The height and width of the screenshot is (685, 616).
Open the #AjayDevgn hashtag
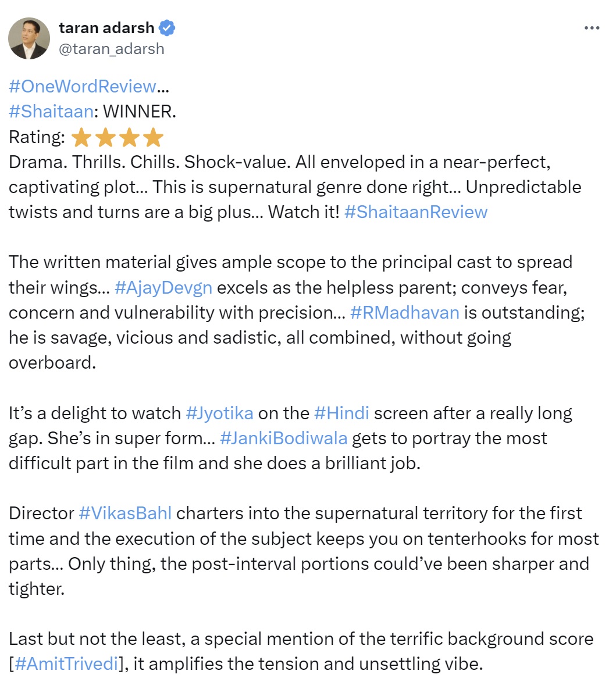click(x=163, y=287)
